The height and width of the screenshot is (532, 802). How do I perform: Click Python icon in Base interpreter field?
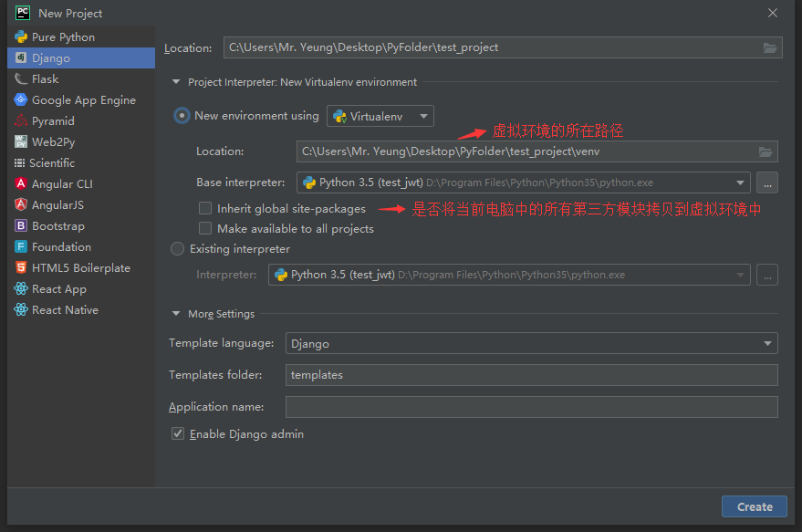pos(309,183)
